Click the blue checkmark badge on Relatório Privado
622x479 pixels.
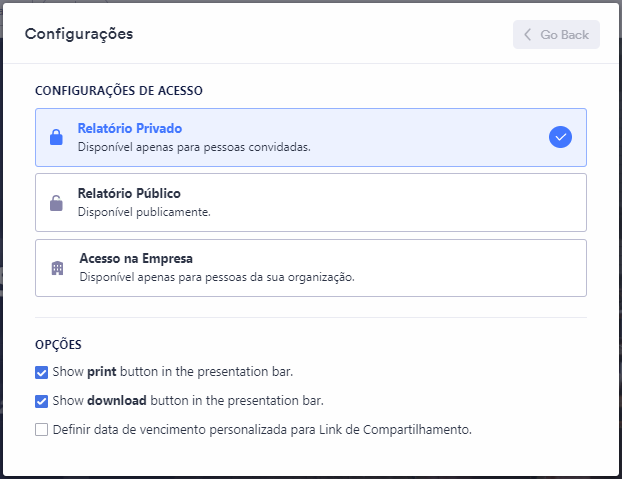click(x=560, y=137)
